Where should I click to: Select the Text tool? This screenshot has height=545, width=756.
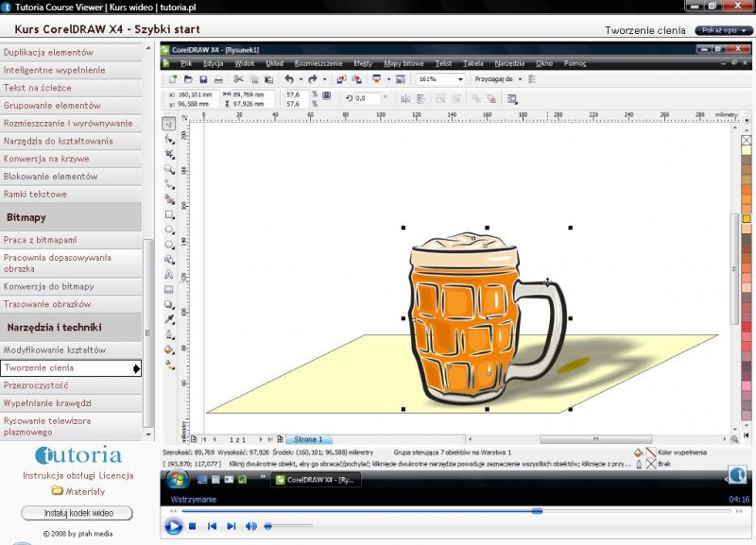coord(169,274)
